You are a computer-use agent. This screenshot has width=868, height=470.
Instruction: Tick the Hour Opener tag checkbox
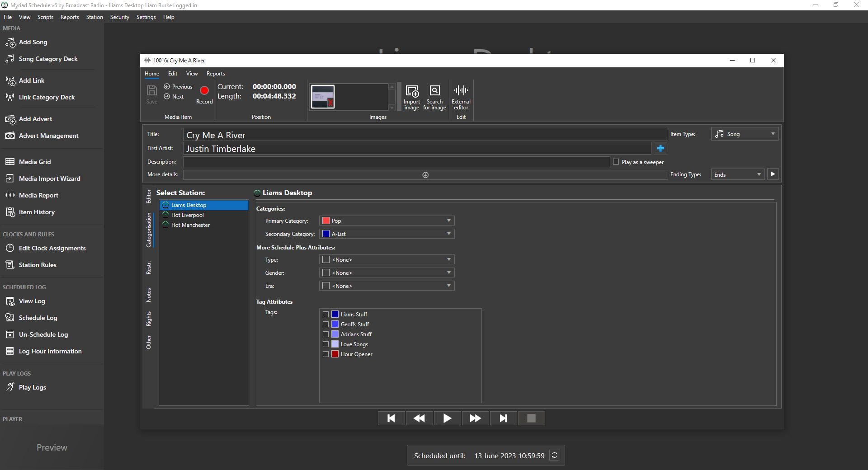[325, 354]
